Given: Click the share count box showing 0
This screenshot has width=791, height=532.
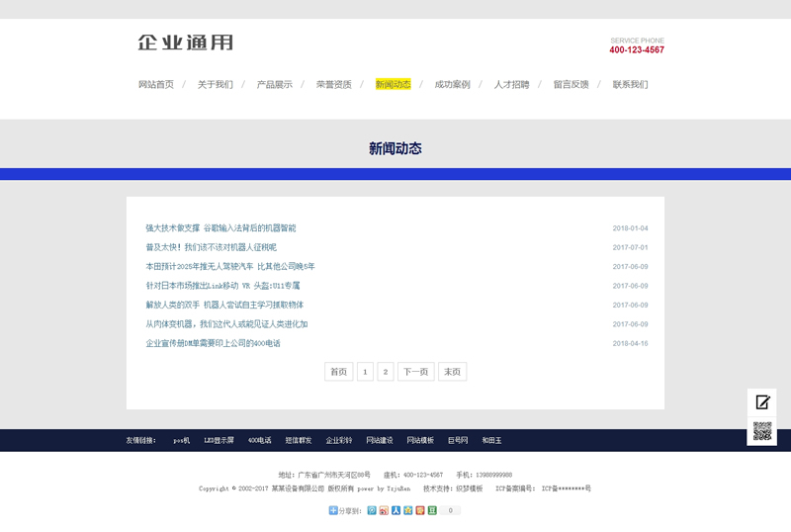Looking at the screenshot, I should tap(450, 510).
